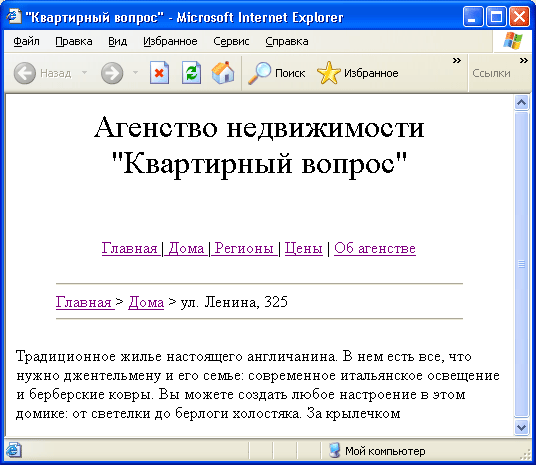Expand the Back button history dropdown arrow
536x465 pixels.
[x=84, y=72]
